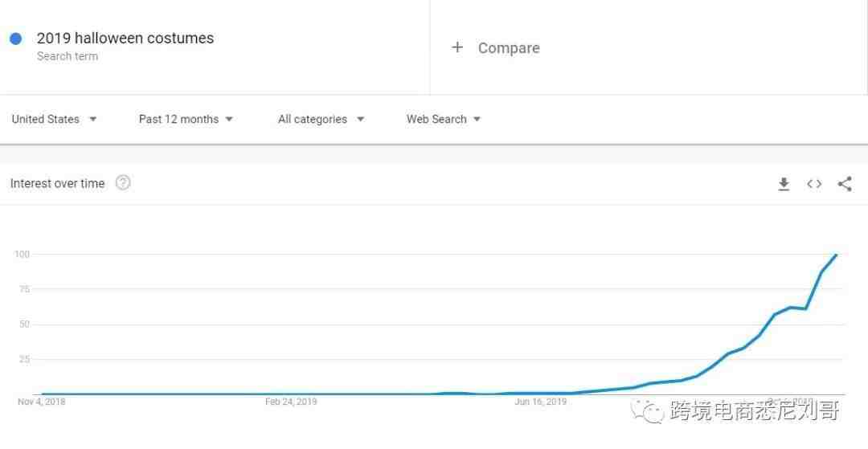Click the plus icon beside Compare
Image resolution: width=868 pixels, height=449 pixels.
tap(457, 47)
